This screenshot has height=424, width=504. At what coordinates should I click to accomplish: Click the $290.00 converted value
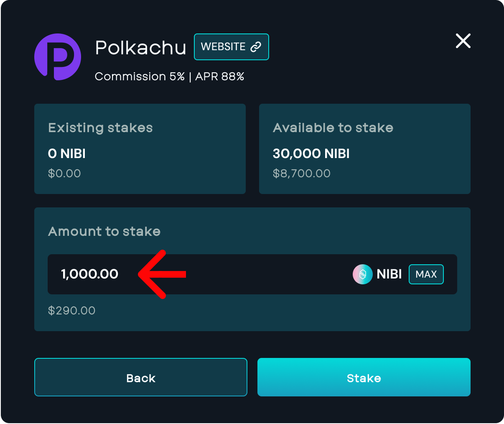click(x=72, y=310)
